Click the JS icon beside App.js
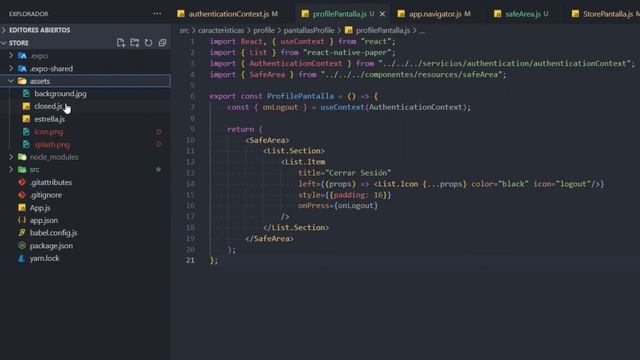The image size is (640, 360). click(22, 208)
